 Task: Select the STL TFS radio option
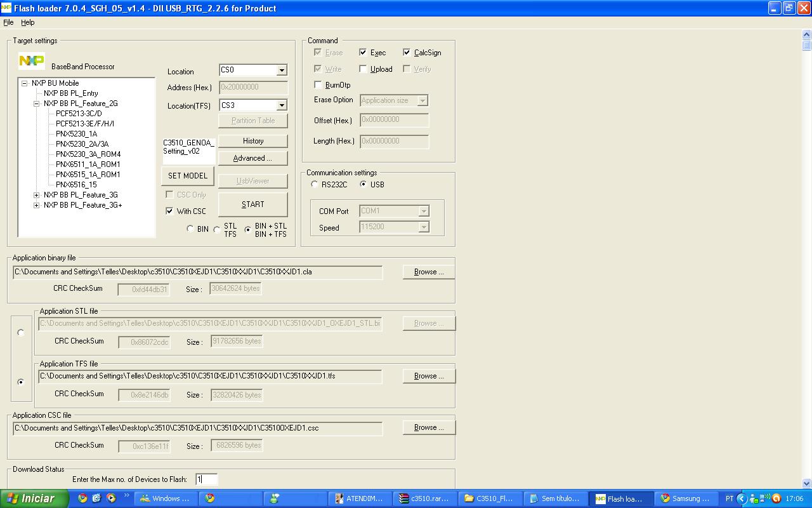click(217, 230)
